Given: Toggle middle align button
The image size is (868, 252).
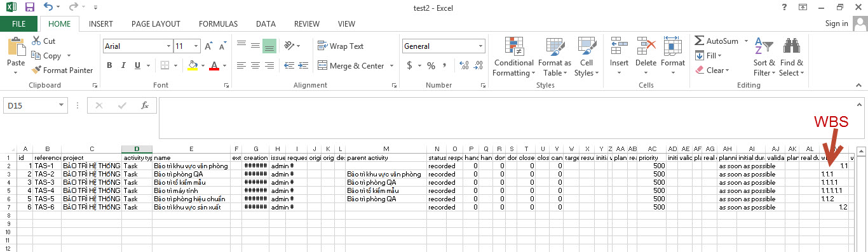Looking at the screenshot, I should click(255, 46).
